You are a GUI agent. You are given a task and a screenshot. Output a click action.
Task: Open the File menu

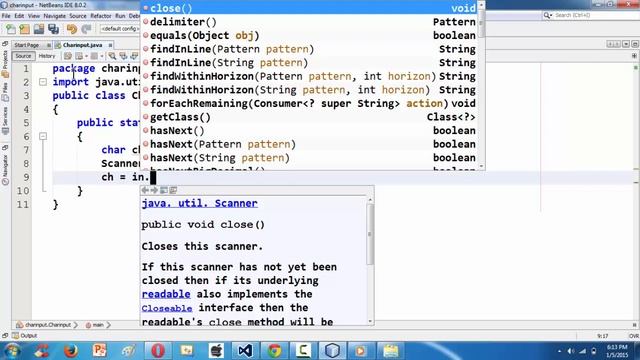click(6, 16)
